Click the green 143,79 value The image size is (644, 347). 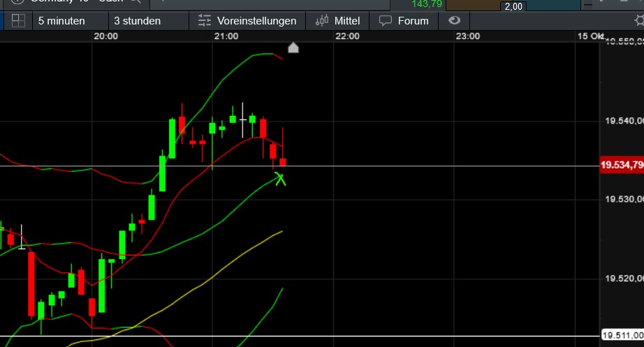click(427, 4)
